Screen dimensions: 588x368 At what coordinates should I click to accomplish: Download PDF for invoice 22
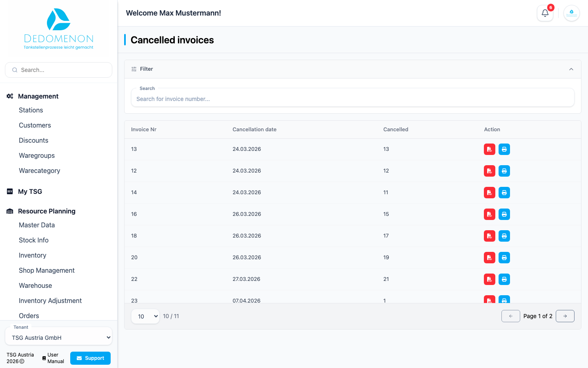click(490, 279)
